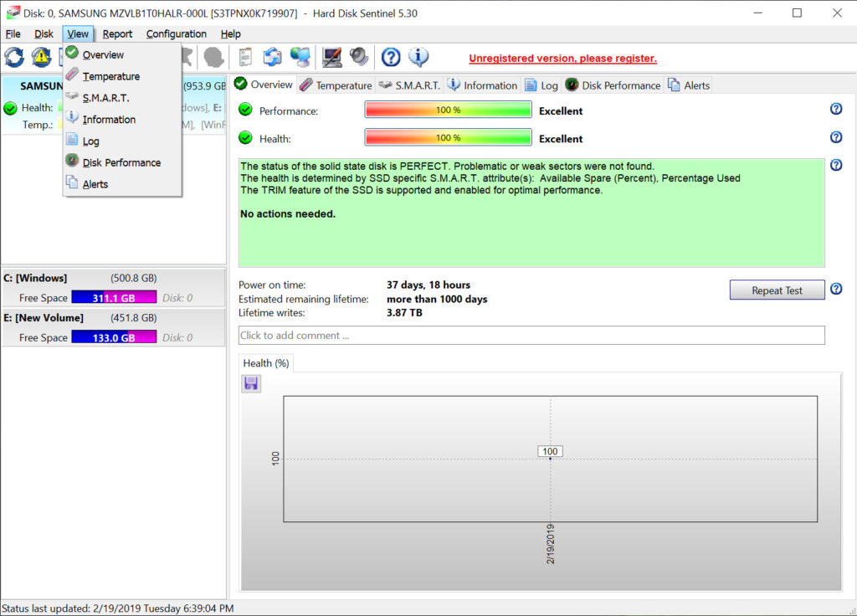Switch to the Log tab
The image size is (857, 616).
(541, 85)
